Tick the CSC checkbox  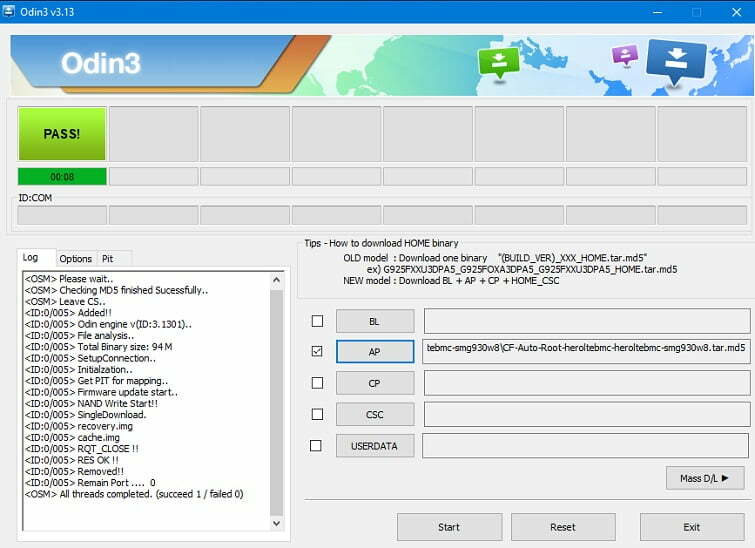pyautogui.click(x=317, y=414)
